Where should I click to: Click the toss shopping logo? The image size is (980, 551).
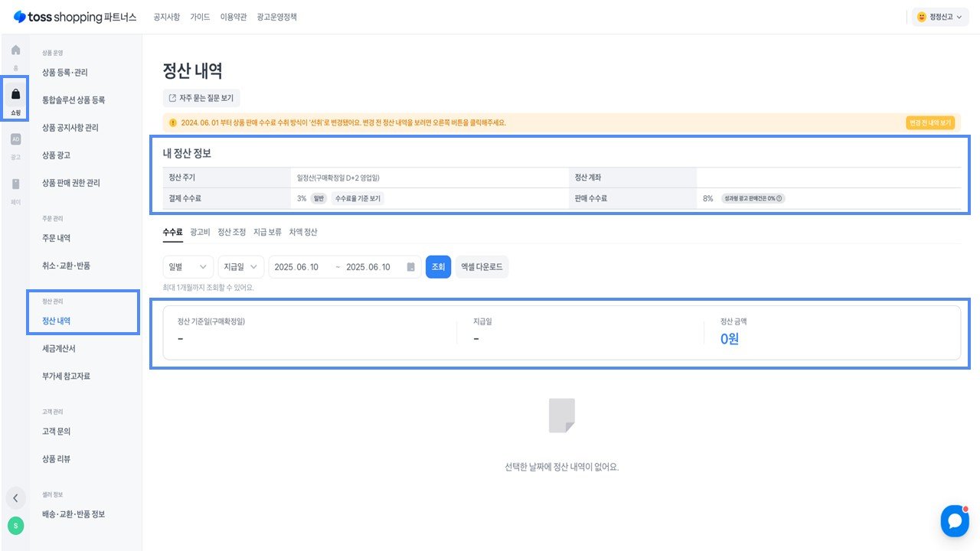click(x=75, y=17)
